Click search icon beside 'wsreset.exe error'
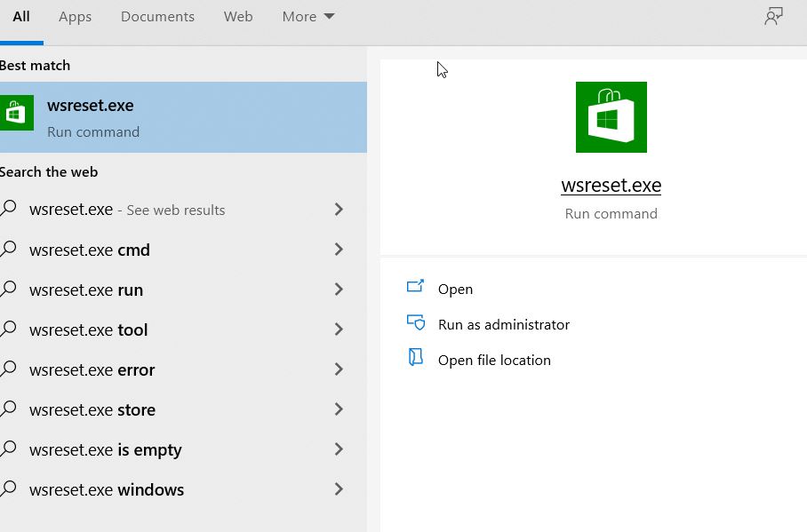This screenshot has width=807, height=532. point(8,369)
